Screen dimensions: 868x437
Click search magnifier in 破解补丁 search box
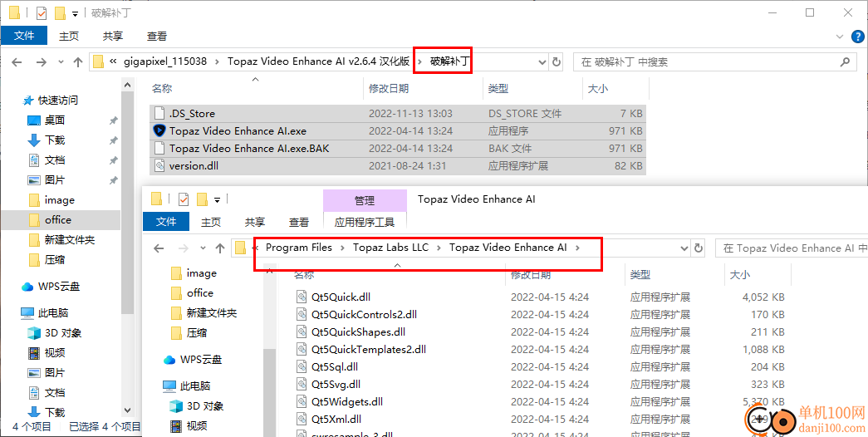845,62
